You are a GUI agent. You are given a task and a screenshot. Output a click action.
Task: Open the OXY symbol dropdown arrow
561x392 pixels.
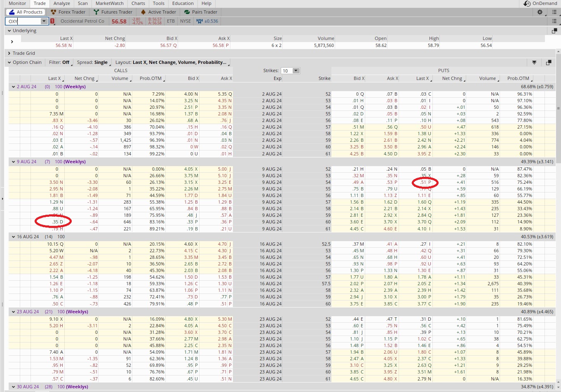[44, 21]
